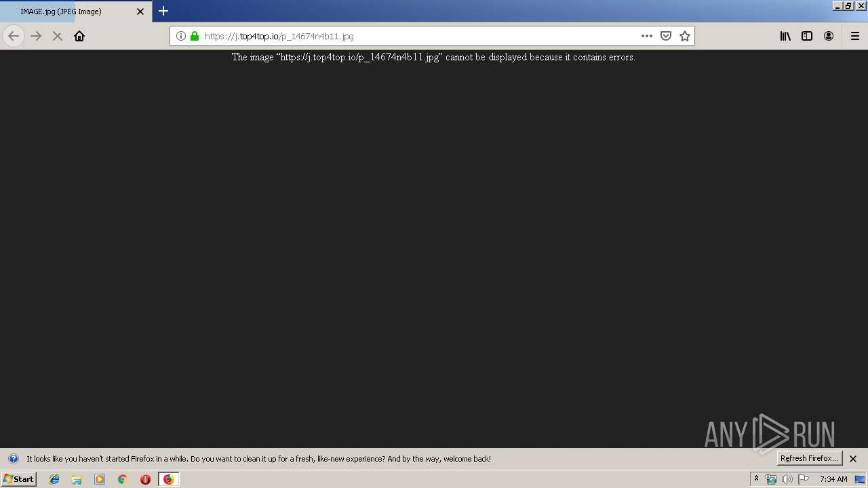Viewport: 868px width, 488px height.
Task: Dismiss the Firefox refresh notification bar
Action: pyautogui.click(x=853, y=459)
